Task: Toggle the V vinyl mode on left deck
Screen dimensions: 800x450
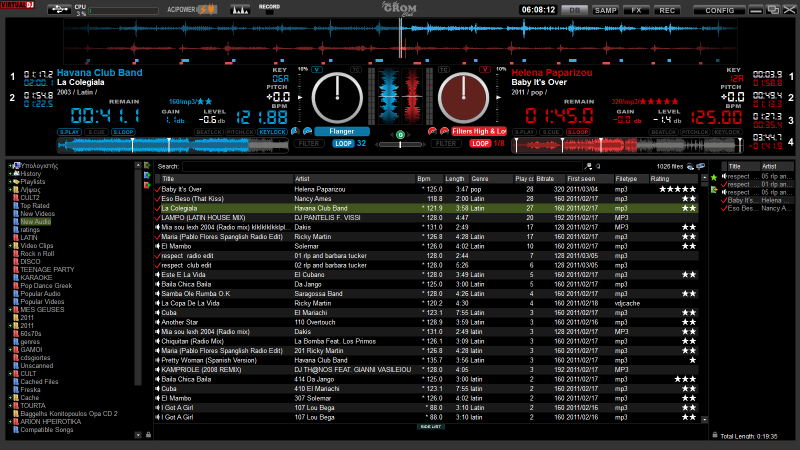Action: pos(317,69)
